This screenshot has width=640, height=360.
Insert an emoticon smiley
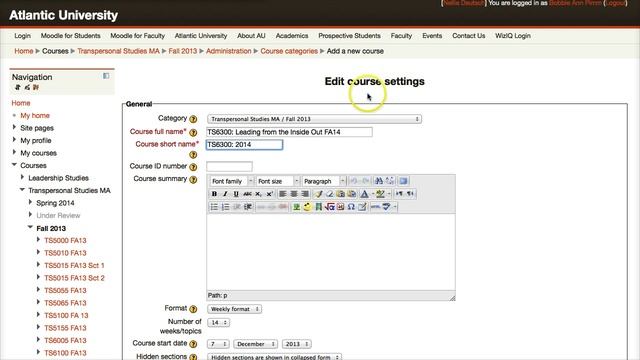[x=307, y=207]
